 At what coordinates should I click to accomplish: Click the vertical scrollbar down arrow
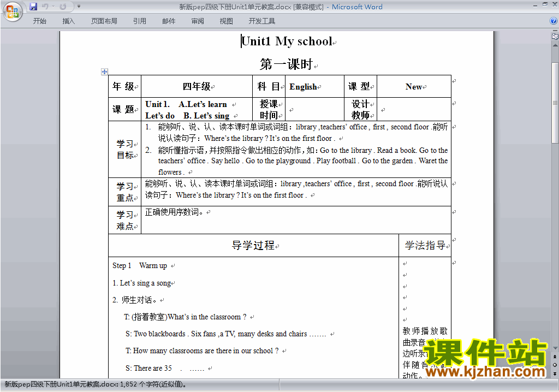(x=555, y=348)
